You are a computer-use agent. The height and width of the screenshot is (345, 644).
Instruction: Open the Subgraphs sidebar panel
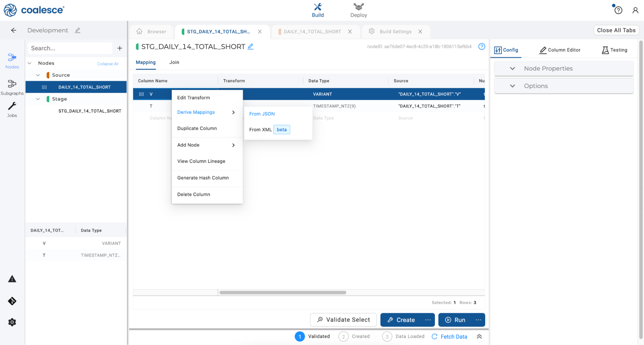[x=12, y=87]
